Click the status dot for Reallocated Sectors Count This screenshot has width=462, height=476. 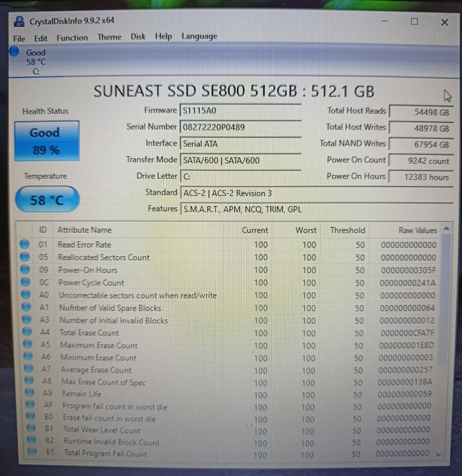click(x=25, y=257)
